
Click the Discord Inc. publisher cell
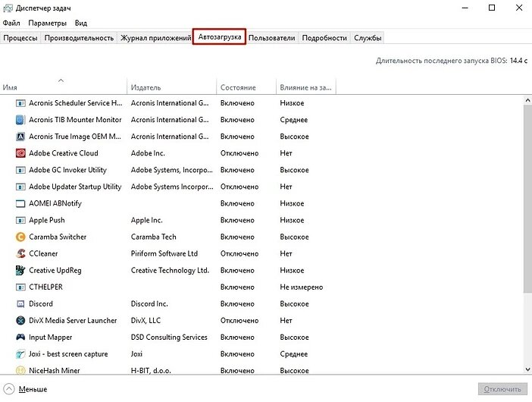(x=149, y=303)
